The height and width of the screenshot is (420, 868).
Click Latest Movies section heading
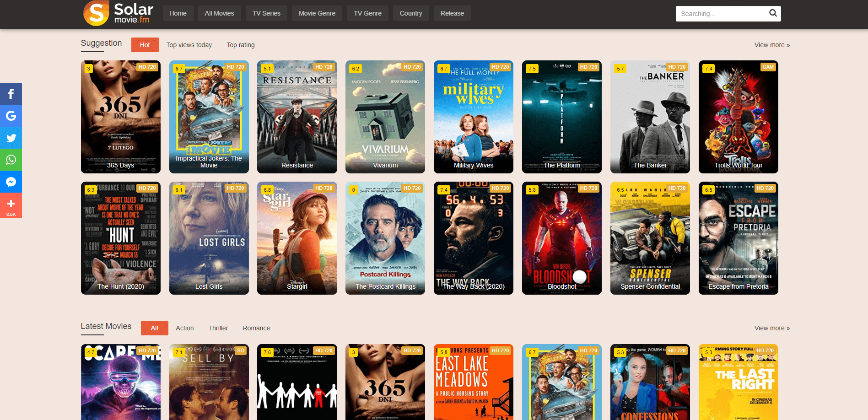[x=106, y=326]
